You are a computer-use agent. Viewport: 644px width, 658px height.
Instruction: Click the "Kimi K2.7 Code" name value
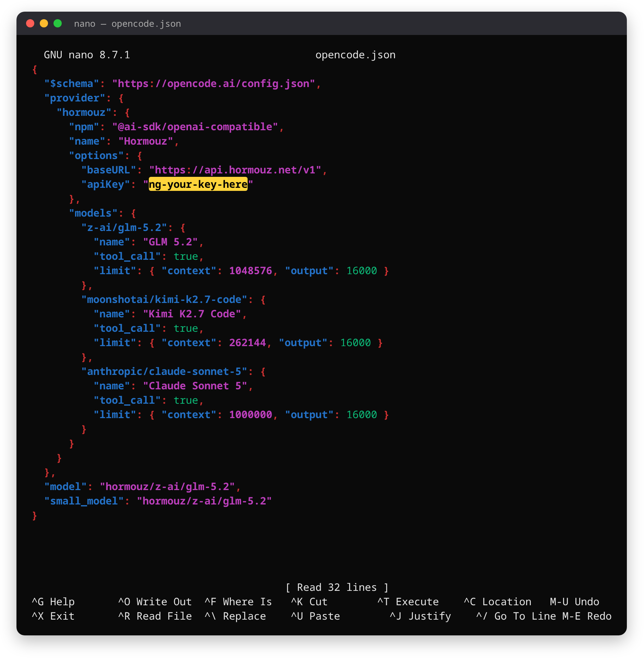[192, 314]
